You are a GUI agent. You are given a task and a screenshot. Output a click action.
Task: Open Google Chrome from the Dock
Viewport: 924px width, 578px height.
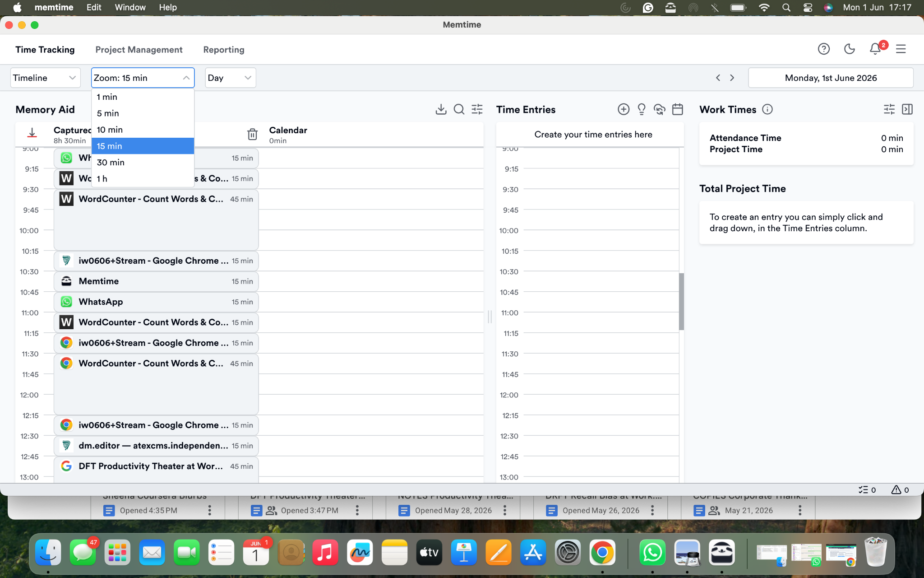point(602,552)
